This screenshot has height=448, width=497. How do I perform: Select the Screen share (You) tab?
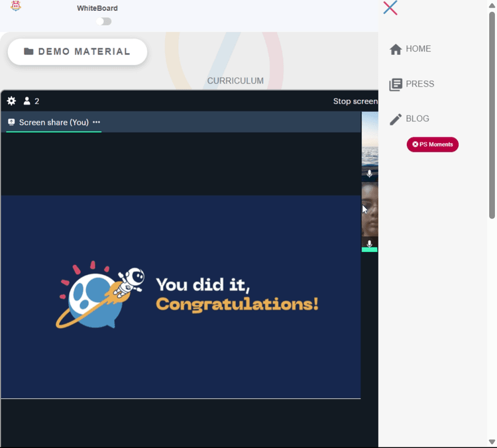54,123
